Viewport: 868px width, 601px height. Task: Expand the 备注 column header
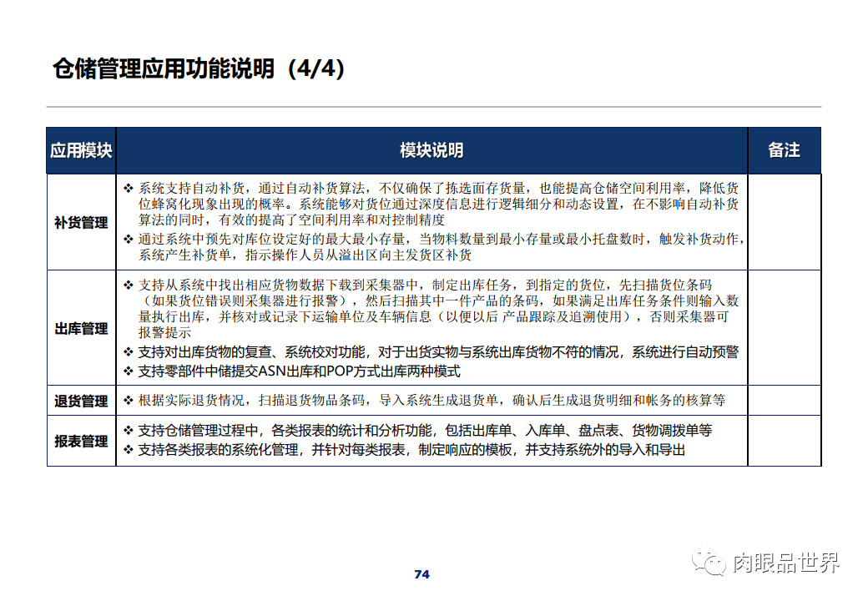tap(783, 150)
